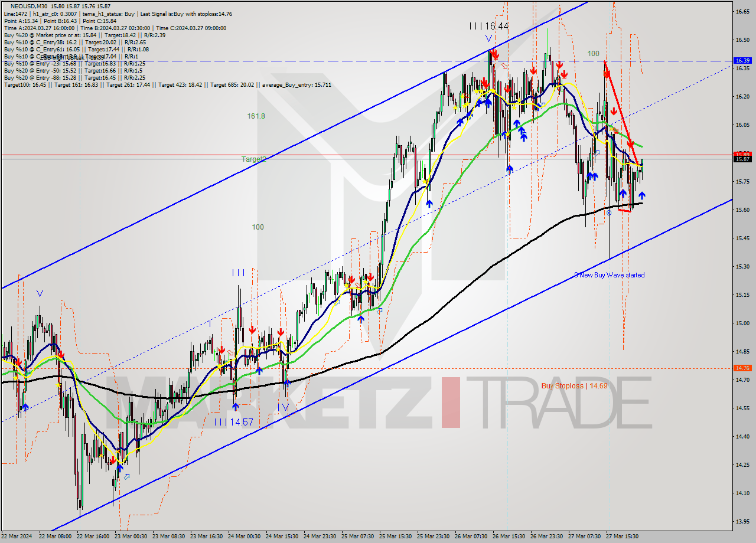The width and height of the screenshot is (756, 543).
Task: Select the 'Line:1472 | h1_atr_c0' info line
Action: pos(118,14)
